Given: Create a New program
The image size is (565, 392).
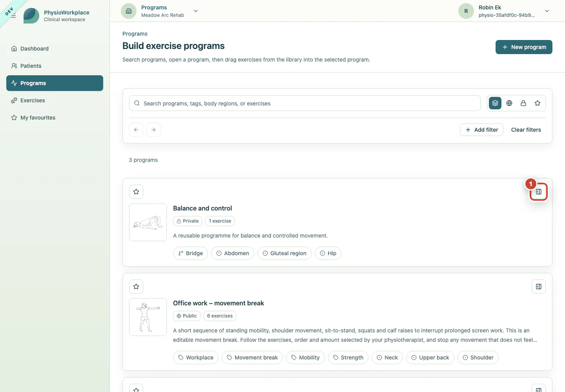Looking at the screenshot, I should click(524, 47).
